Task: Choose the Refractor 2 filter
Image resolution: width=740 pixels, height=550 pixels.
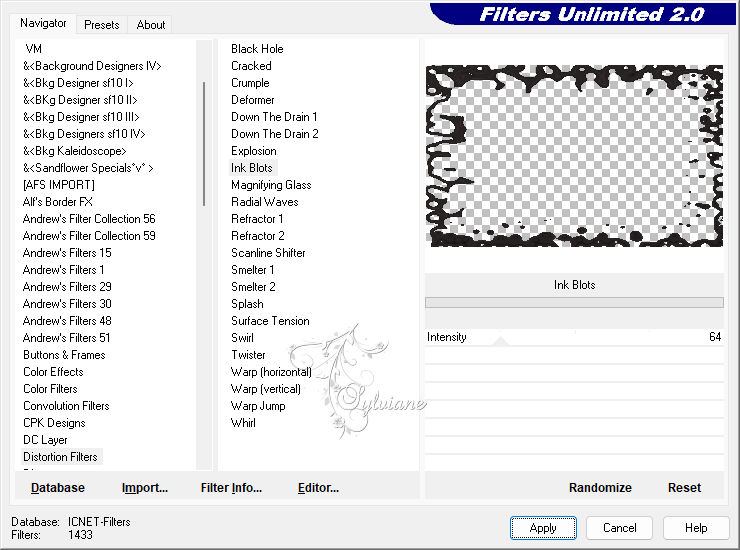Action: pyautogui.click(x=258, y=236)
